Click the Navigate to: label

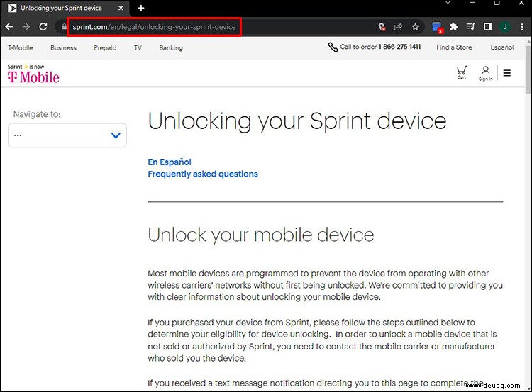[37, 114]
